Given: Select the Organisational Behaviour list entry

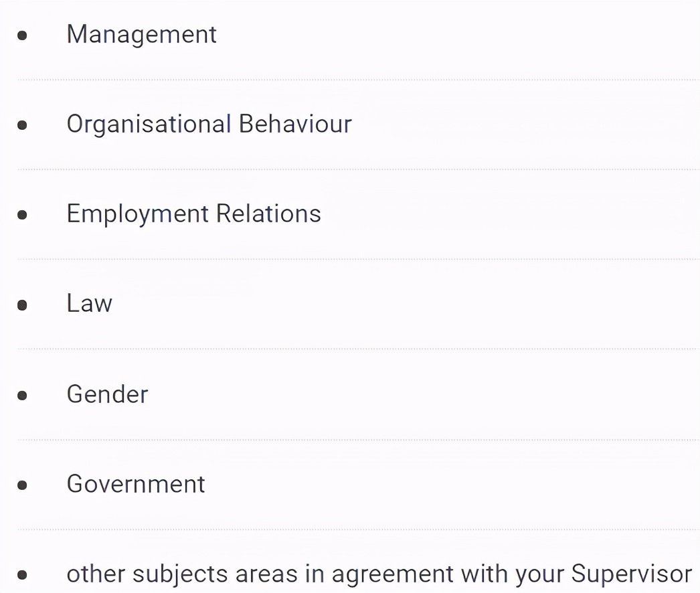Looking at the screenshot, I should point(209,124).
